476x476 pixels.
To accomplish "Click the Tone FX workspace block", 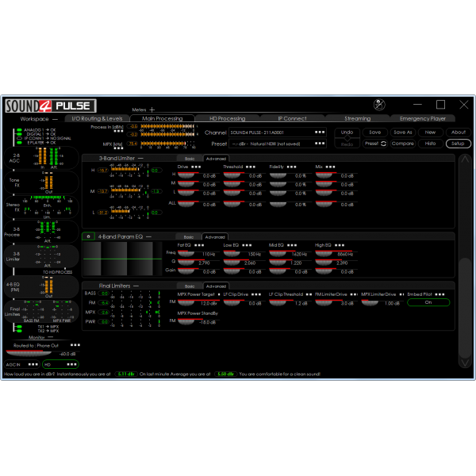I will point(41,182).
